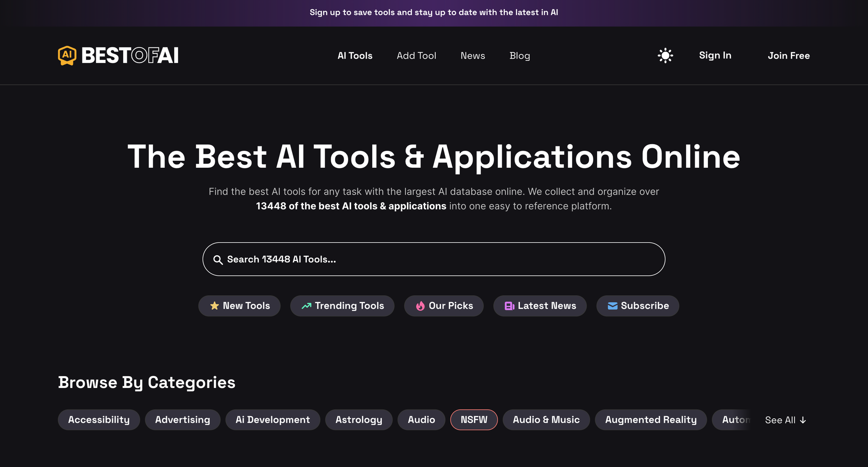The width and height of the screenshot is (868, 467).
Task: Click the trending arrow icon on Trending Tools
Action: coord(306,306)
